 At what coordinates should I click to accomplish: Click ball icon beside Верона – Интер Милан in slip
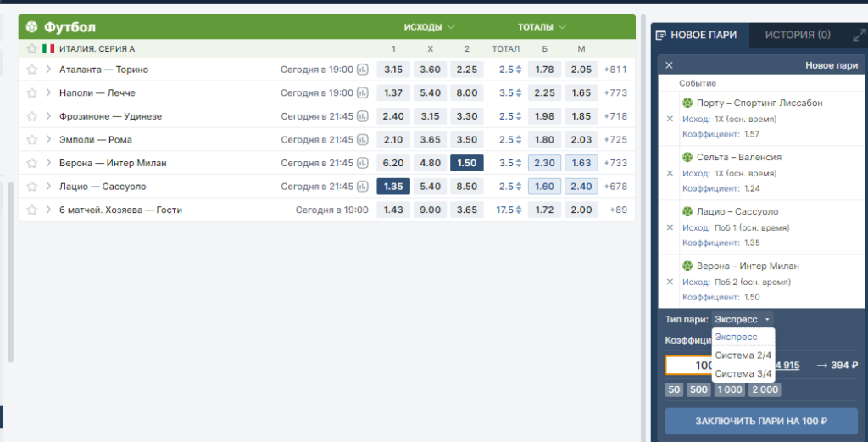(x=687, y=266)
